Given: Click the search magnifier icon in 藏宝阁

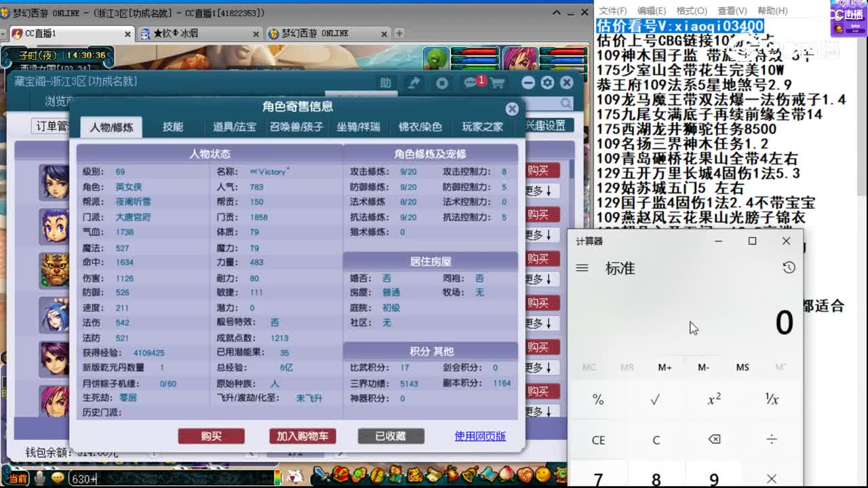Looking at the screenshot, I should coord(566,103).
